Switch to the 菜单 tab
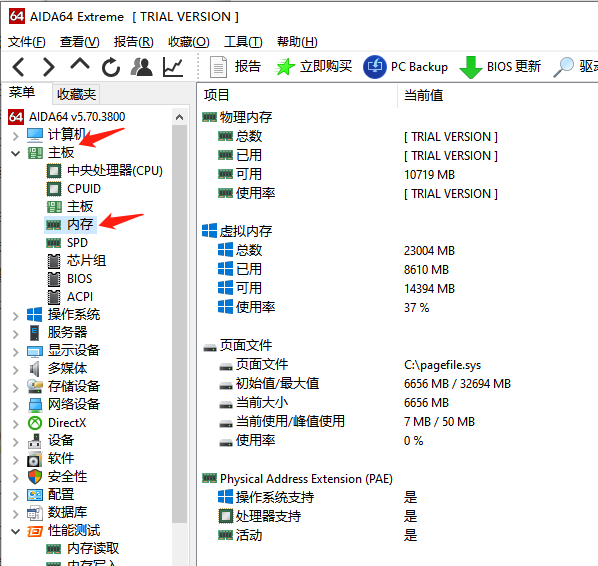This screenshot has height=566, width=598. click(22, 92)
